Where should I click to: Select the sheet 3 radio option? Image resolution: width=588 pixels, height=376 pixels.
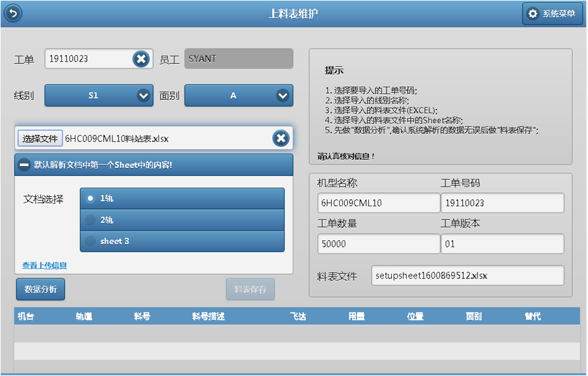[91, 241]
